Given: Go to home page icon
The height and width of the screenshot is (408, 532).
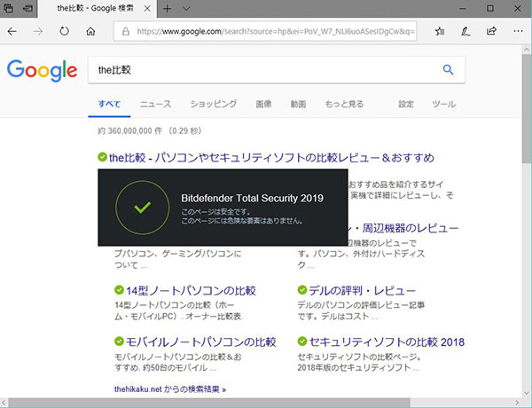Looking at the screenshot, I should tap(90, 32).
